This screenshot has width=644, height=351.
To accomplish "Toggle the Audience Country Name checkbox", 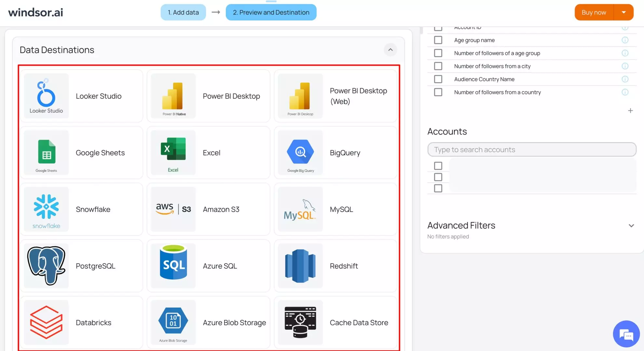I will [438, 79].
